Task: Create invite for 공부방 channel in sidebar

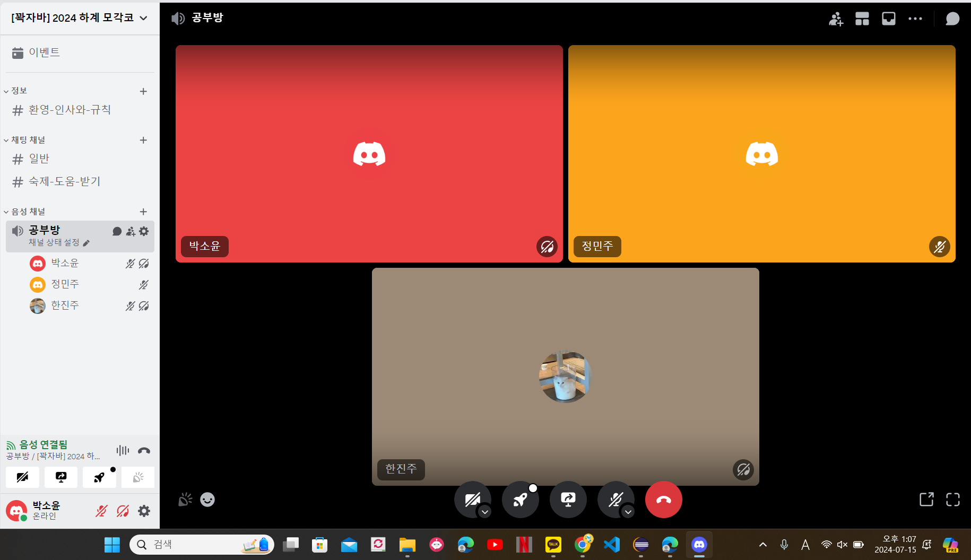Action: tap(131, 231)
